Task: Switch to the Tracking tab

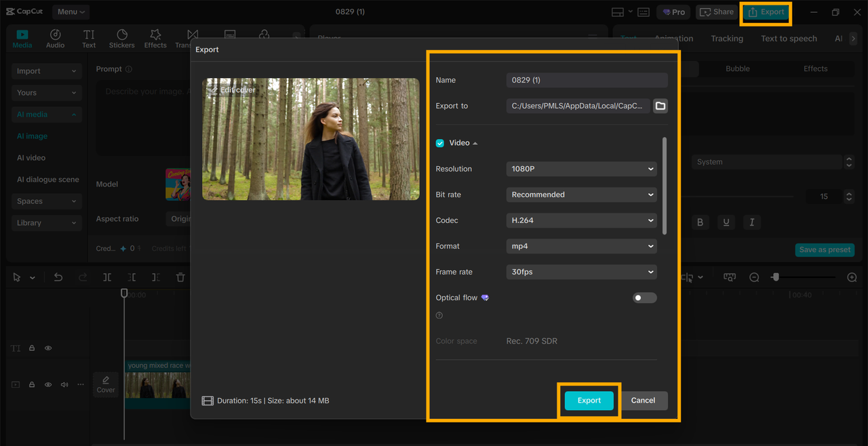Action: [x=727, y=39]
